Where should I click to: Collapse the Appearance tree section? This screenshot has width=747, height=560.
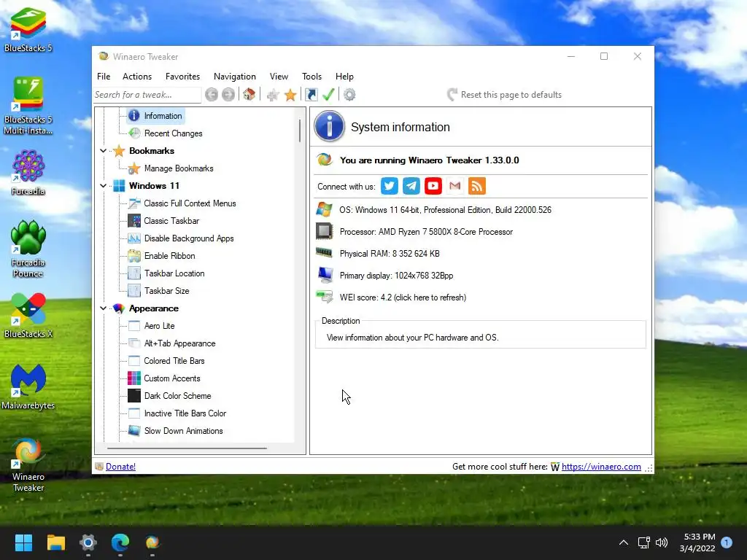pyautogui.click(x=104, y=308)
